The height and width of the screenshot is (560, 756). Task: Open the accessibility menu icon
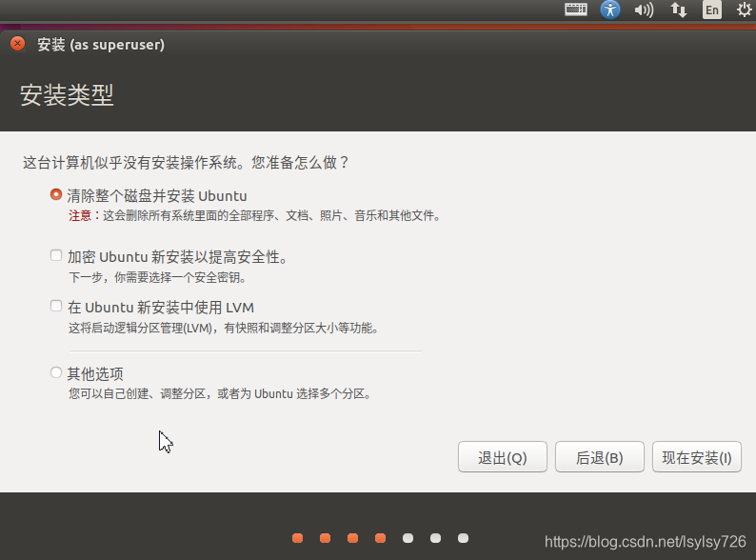pos(610,10)
